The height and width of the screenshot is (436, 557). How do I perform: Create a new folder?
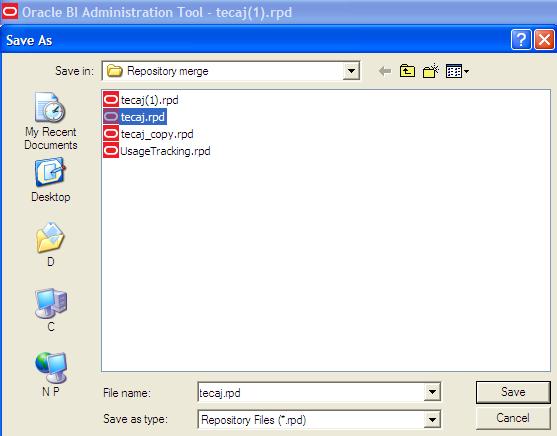pyautogui.click(x=431, y=71)
